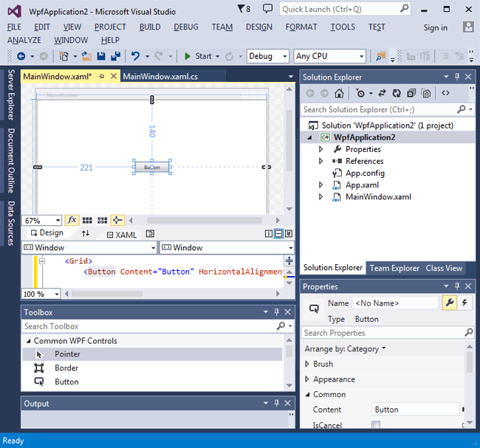Click the Arrange by: Category button
480x448 pixels.
[345, 349]
